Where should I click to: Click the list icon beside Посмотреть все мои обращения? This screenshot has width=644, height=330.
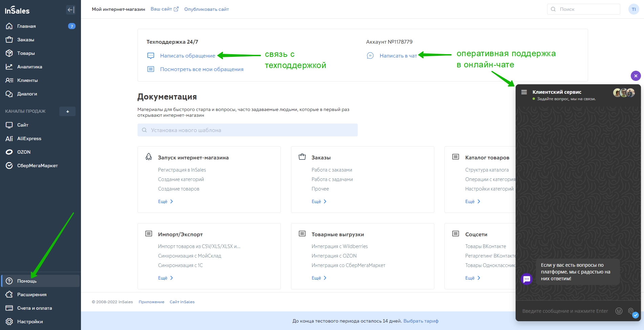[x=151, y=69]
